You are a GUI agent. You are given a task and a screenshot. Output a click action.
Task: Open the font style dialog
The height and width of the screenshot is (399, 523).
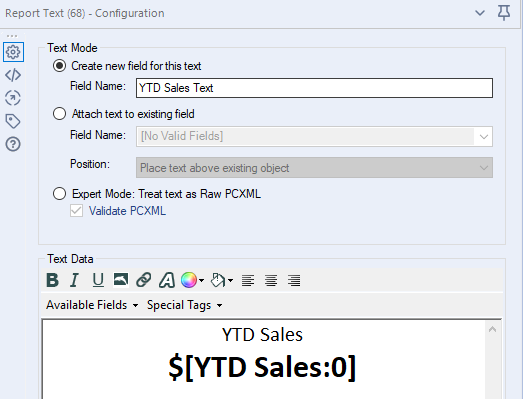coord(167,280)
